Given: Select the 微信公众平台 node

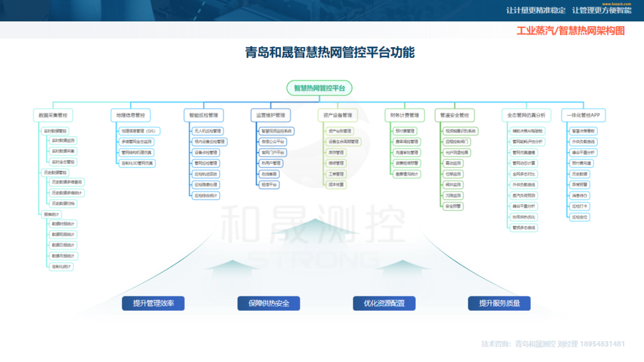Looking at the screenshot, I should pos(272,142).
